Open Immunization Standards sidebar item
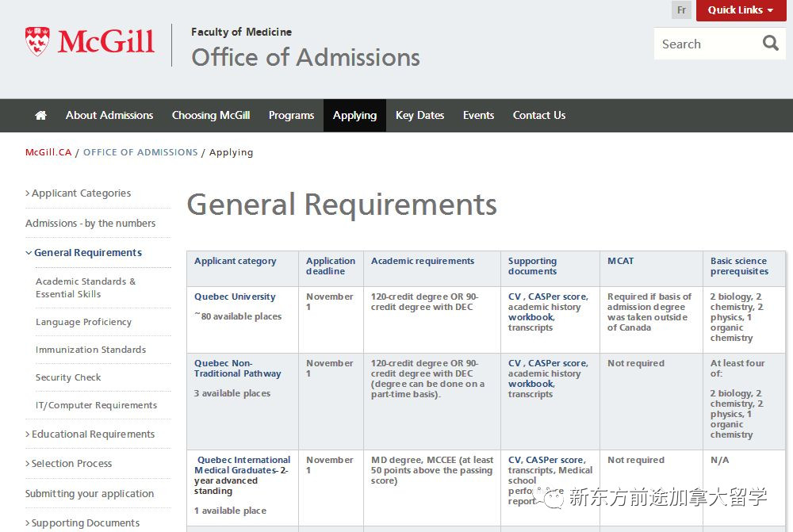This screenshot has width=793, height=532. point(90,350)
